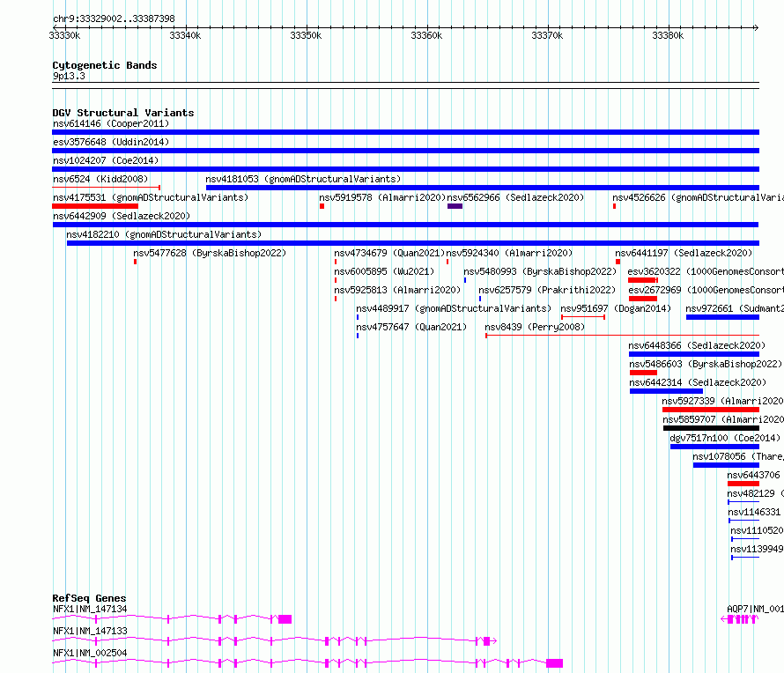Screen dimensions: 784x673
Task: Select the nsv1110520 variant label
Action: click(x=757, y=530)
